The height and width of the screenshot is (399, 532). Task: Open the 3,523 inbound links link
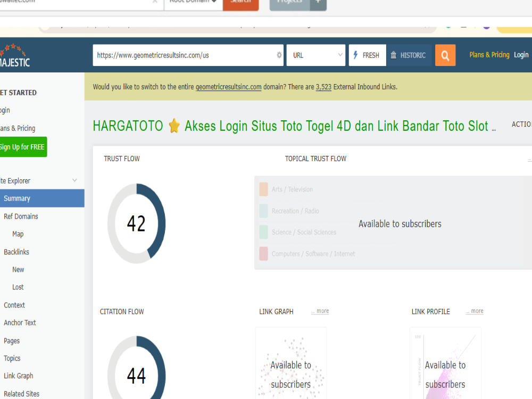click(x=323, y=87)
